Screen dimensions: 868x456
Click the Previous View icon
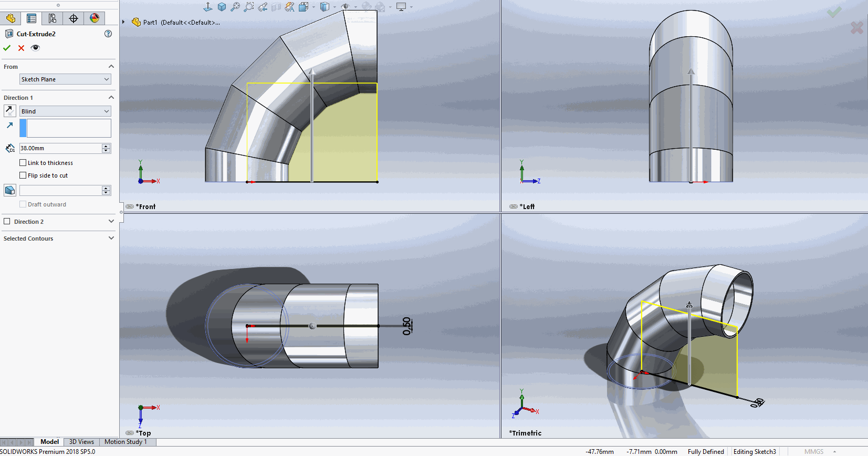(263, 7)
